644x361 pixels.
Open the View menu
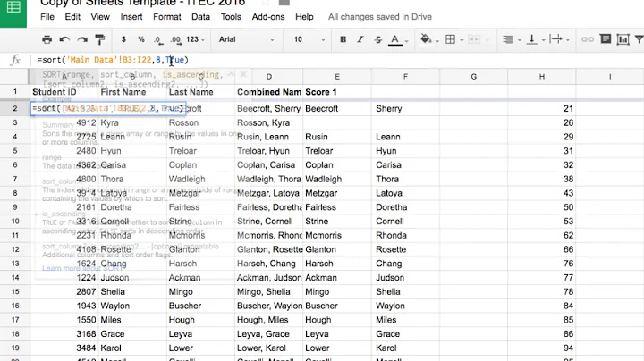[100, 17]
